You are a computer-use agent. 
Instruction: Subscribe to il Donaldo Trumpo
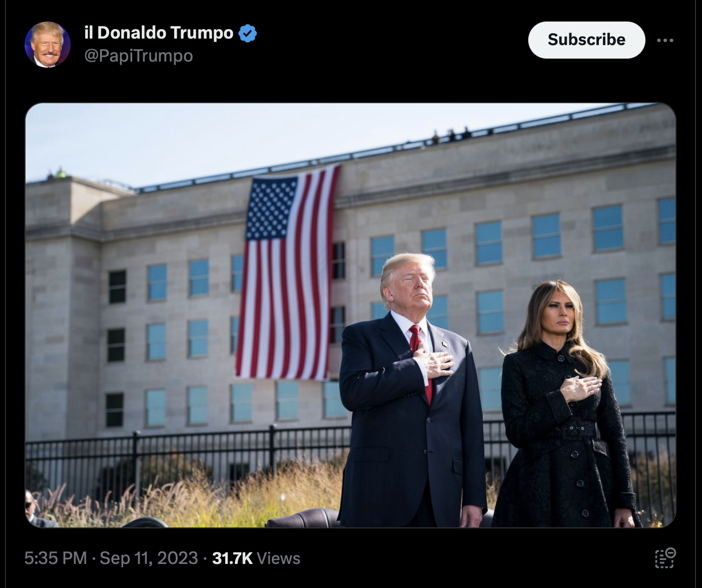tap(586, 40)
